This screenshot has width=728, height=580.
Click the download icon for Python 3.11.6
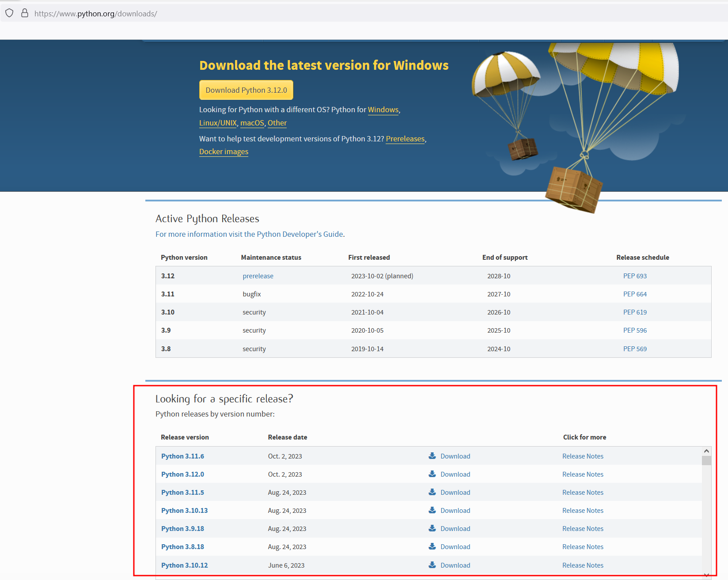pyautogui.click(x=432, y=456)
